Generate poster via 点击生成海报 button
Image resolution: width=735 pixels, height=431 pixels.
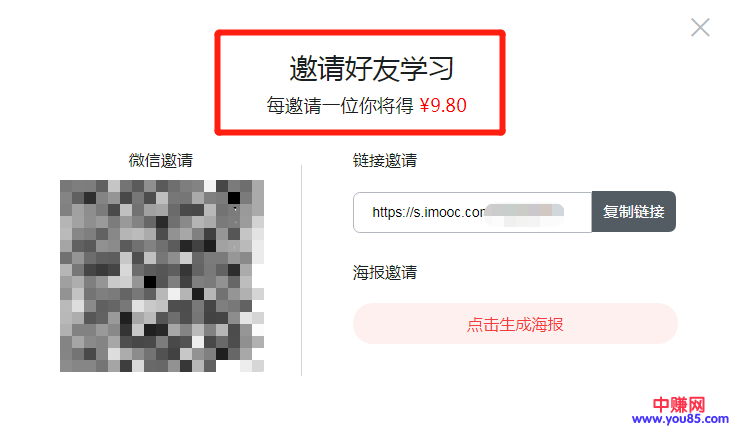point(515,324)
